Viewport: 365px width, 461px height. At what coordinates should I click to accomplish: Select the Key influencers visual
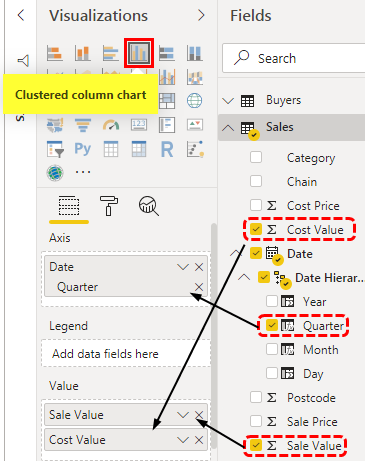[x=195, y=149]
